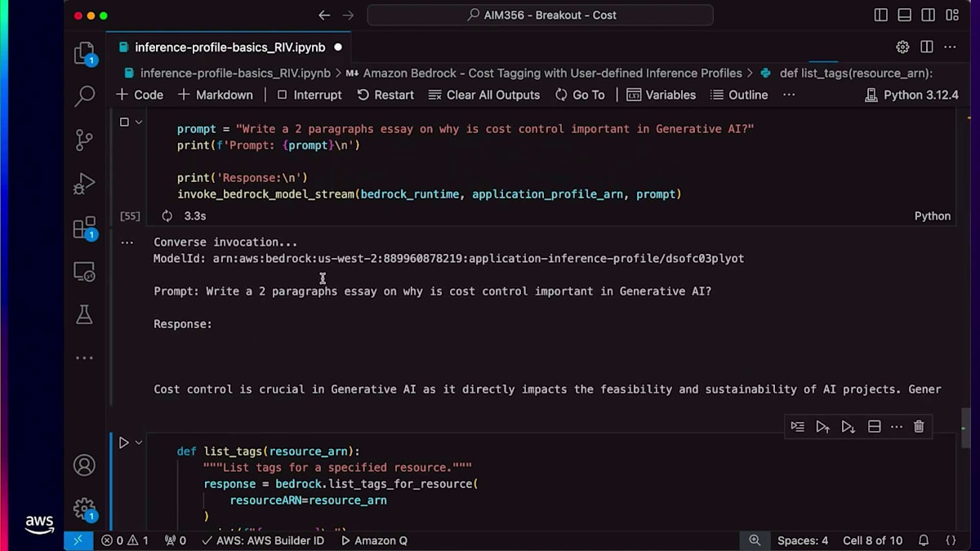Open the Go To running cell button
The height and width of the screenshot is (551, 980).
(x=580, y=95)
